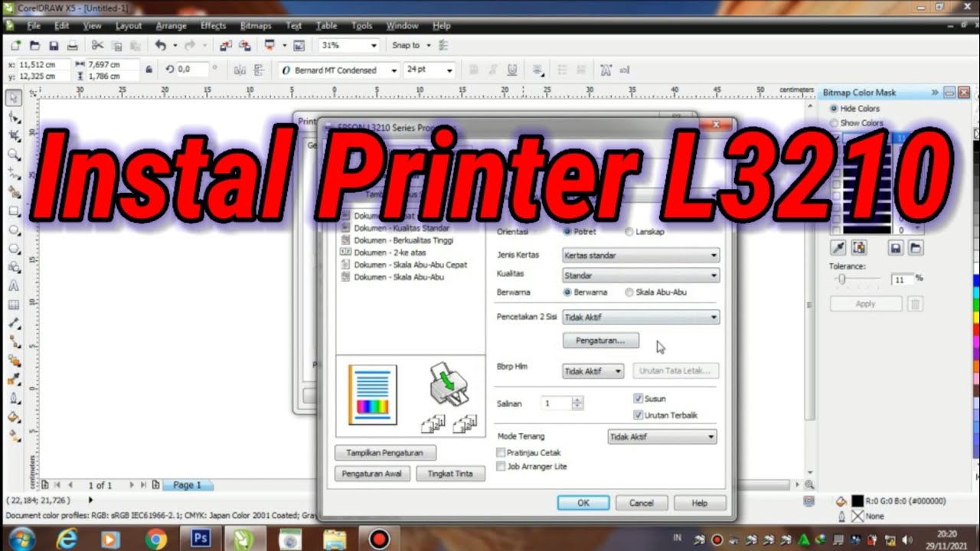Click the color eyedropper in Bitmap Color Mask
Screen dimensions: 980x551
[839, 248]
